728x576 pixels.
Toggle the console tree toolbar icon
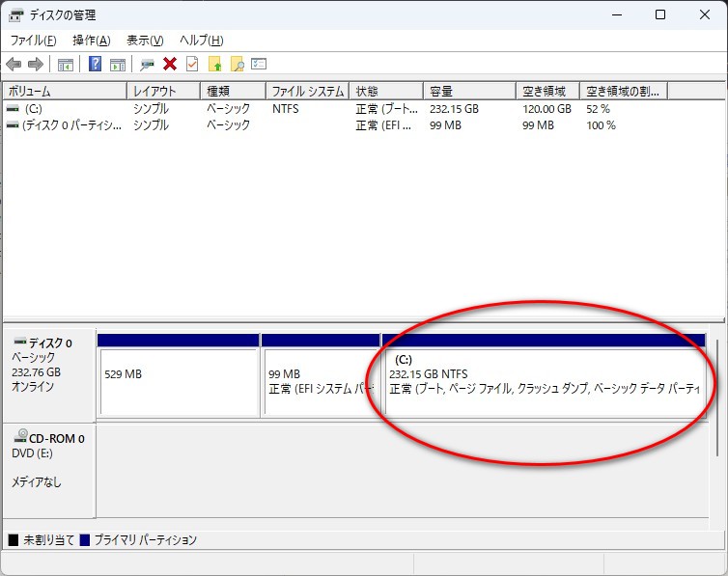pos(66,65)
